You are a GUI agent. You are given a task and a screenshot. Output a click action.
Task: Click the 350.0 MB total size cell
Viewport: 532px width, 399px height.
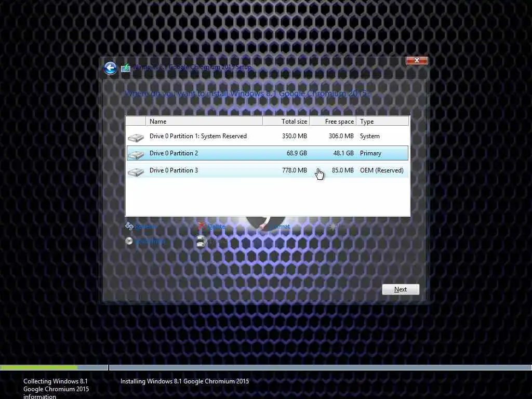(x=294, y=136)
